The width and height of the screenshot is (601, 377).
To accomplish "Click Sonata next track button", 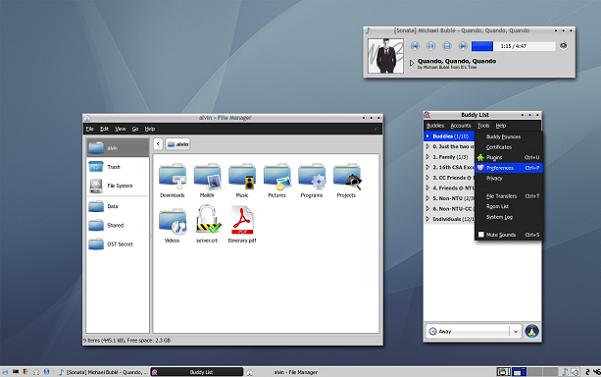I will click(x=463, y=46).
